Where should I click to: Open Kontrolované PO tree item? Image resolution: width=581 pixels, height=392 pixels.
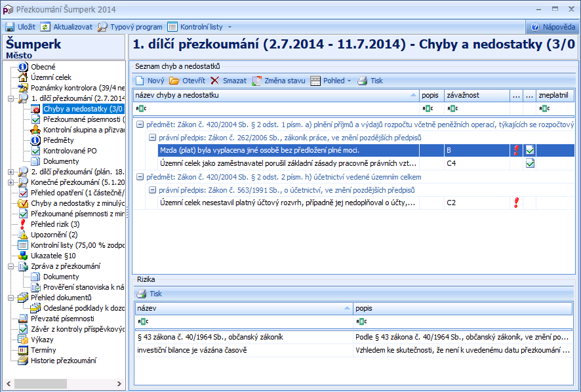tap(70, 151)
